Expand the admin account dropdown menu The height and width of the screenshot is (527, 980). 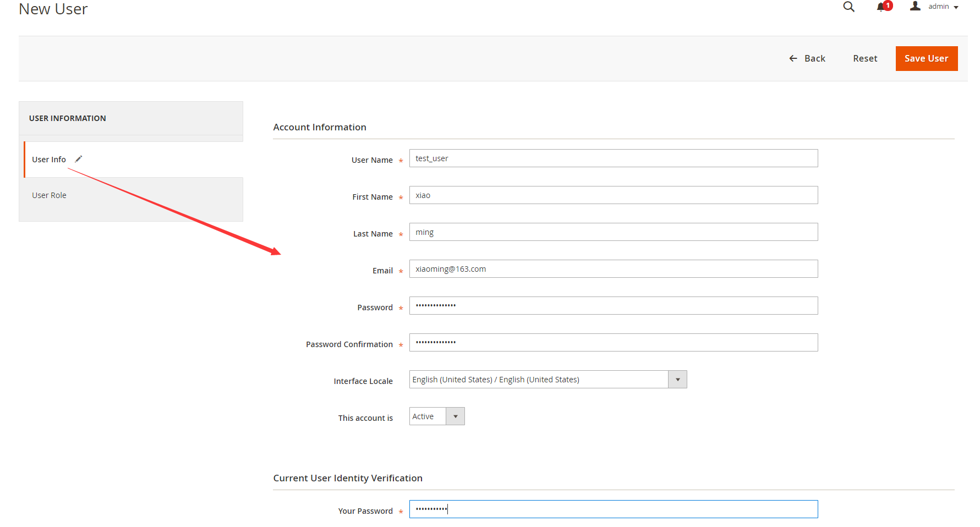[943, 7]
